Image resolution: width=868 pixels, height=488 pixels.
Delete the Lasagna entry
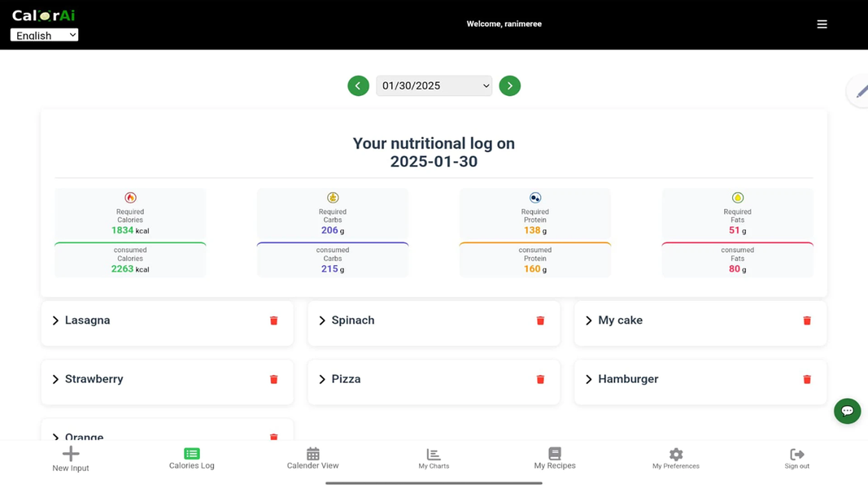tap(273, 320)
